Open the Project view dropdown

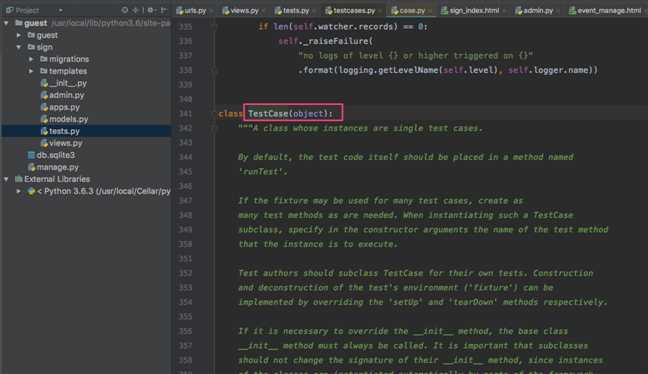[x=60, y=10]
